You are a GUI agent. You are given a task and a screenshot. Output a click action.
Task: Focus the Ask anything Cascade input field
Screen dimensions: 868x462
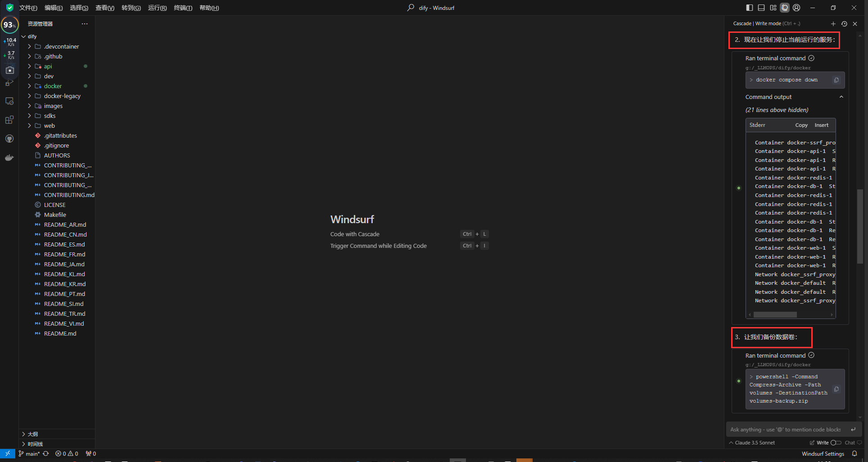click(787, 430)
